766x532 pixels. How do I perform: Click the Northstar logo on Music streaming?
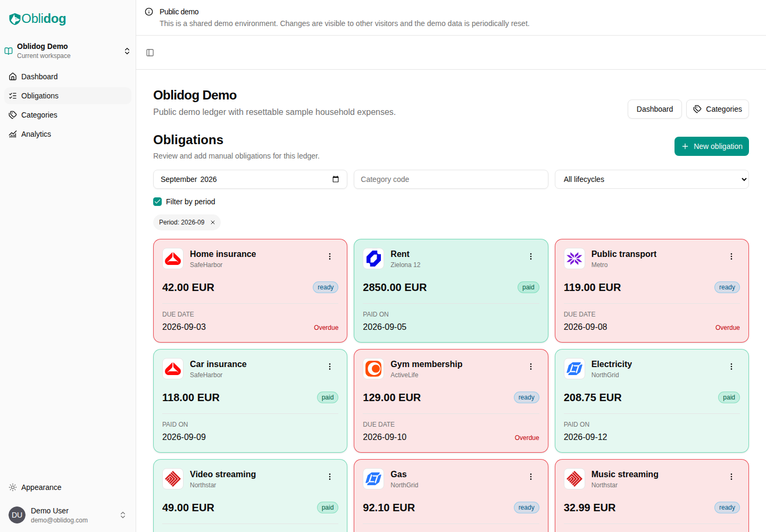tap(574, 479)
